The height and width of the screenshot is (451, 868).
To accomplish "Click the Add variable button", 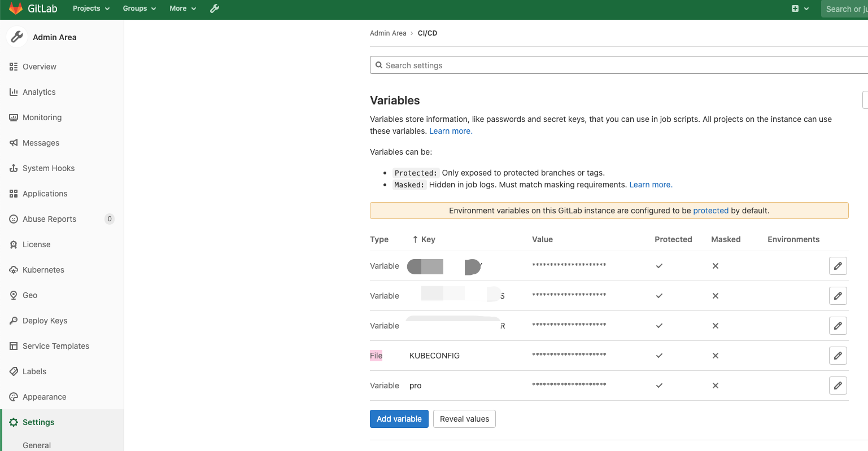I will click(x=399, y=419).
